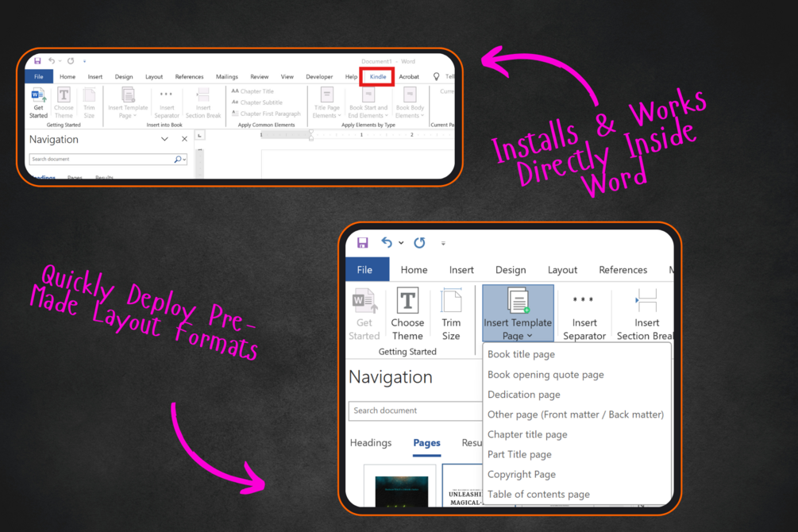798x532 pixels.
Task: Apply the Chapter Subtitle style
Action: (x=256, y=102)
